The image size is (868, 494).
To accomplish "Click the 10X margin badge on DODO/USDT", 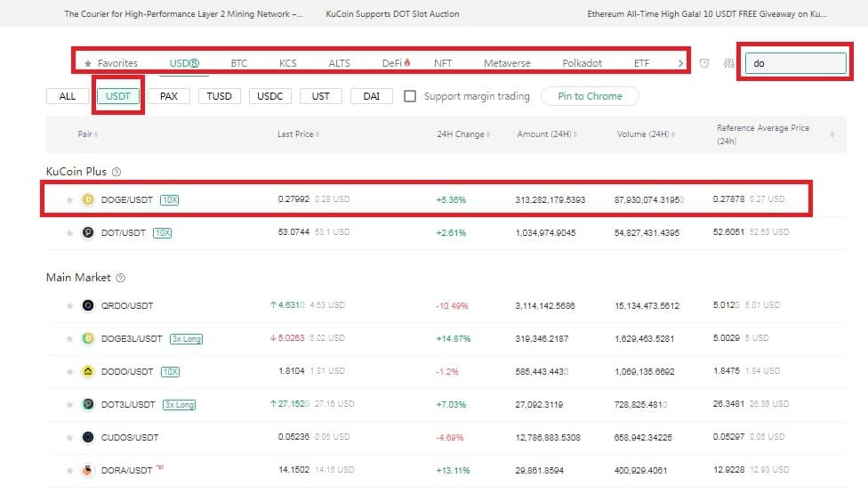I will pyautogui.click(x=170, y=371).
